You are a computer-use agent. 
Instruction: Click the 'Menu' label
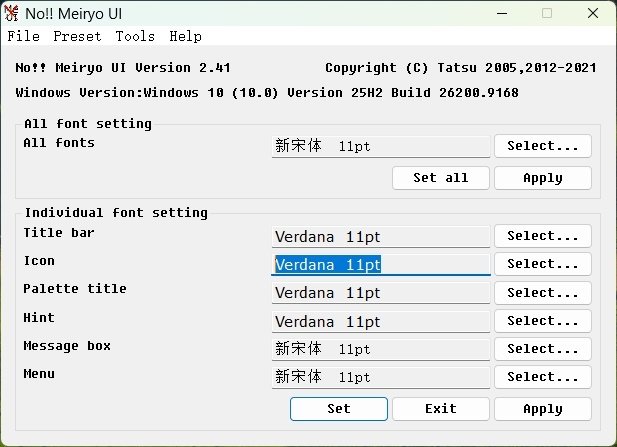(x=39, y=374)
